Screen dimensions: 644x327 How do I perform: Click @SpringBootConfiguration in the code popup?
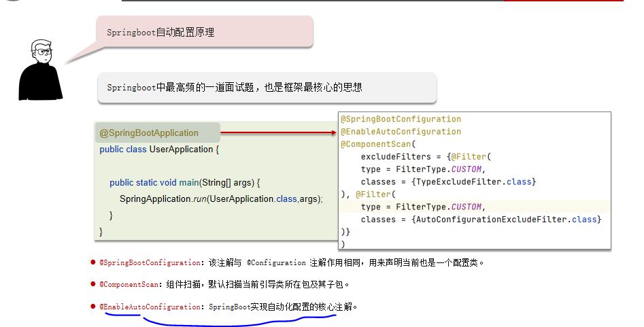click(x=401, y=119)
